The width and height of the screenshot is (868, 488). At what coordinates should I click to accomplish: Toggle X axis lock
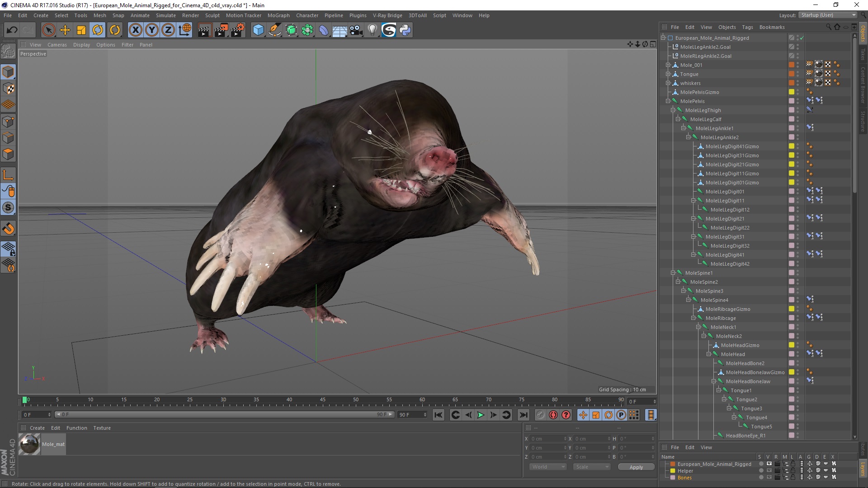[135, 30]
